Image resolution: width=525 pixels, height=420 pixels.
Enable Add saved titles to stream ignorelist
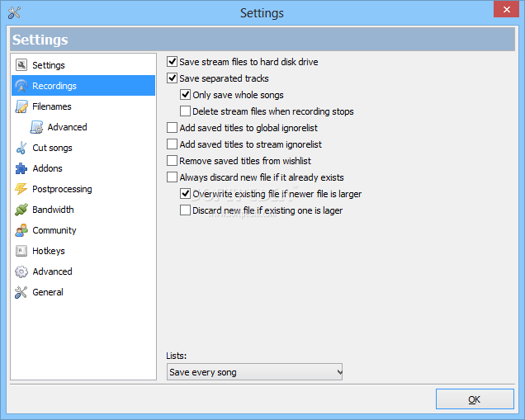coord(172,144)
